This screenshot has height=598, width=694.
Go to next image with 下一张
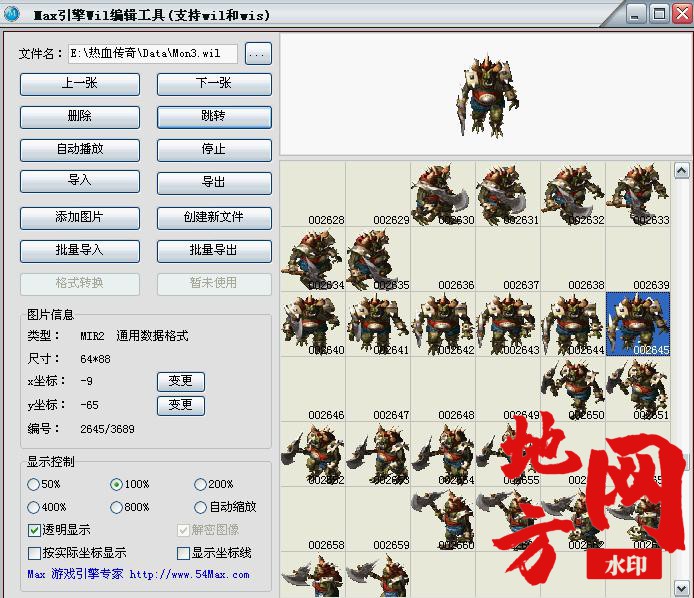click(214, 84)
